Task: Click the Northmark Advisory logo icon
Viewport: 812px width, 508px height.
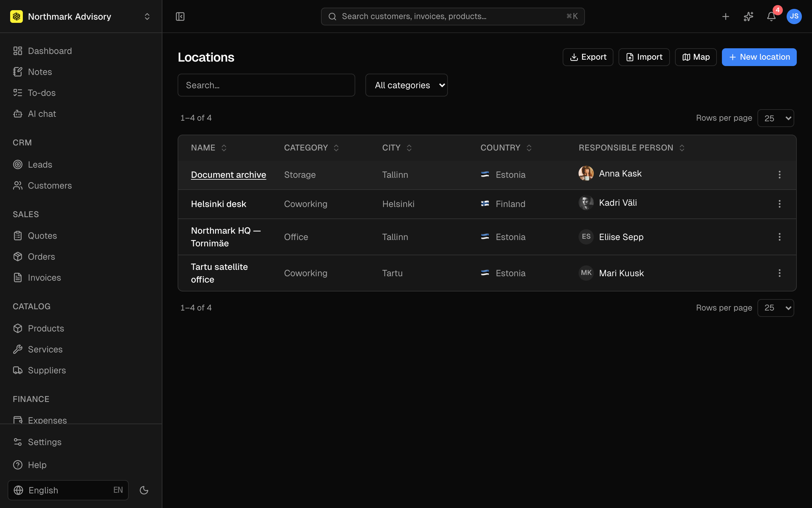Action: (16, 17)
